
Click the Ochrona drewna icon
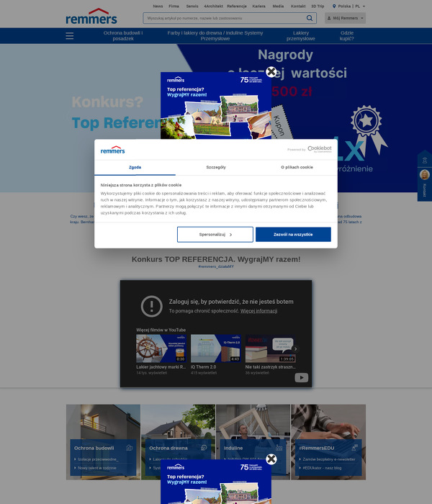click(204, 447)
